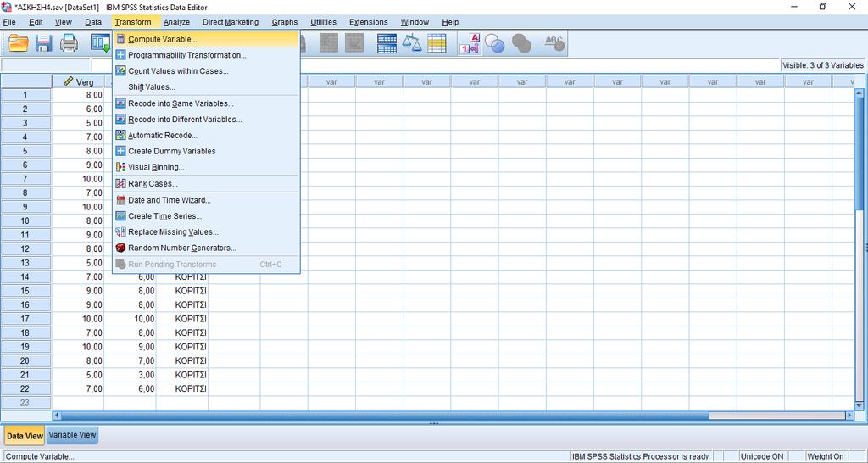Viewport: 868px width, 463px height.
Task: Click the Weight Cases scales icon
Action: pyautogui.click(x=412, y=43)
